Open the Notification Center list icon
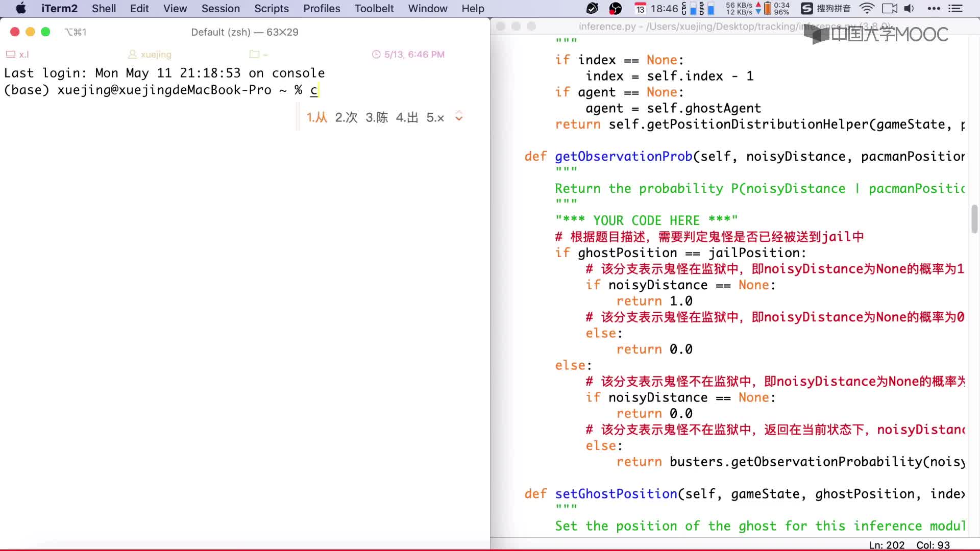 coord(955,8)
